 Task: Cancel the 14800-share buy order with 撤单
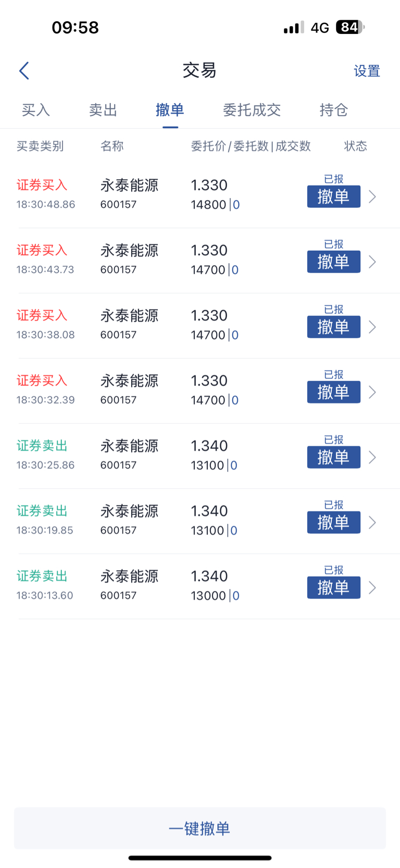point(334,197)
